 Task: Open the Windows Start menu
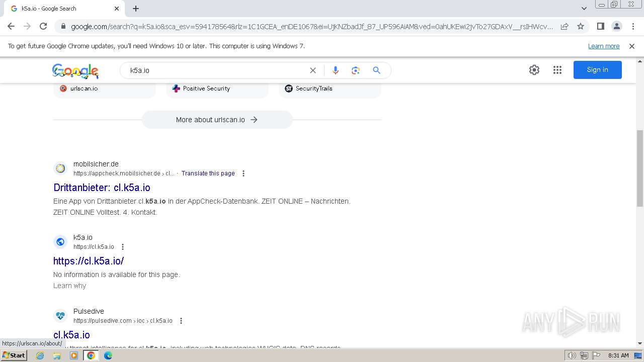(x=14, y=355)
